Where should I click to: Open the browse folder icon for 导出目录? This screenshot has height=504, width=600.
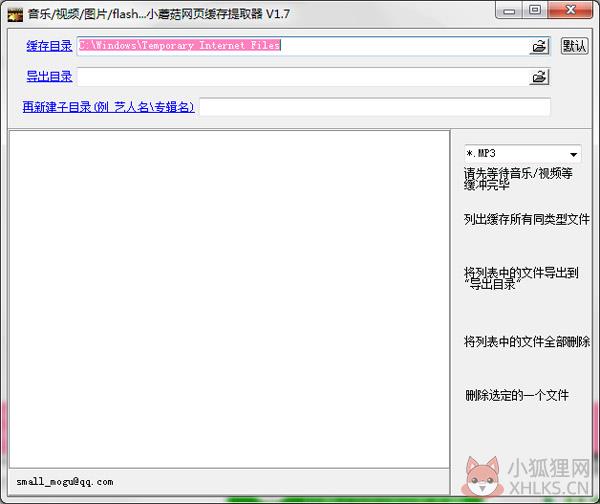pos(540,77)
